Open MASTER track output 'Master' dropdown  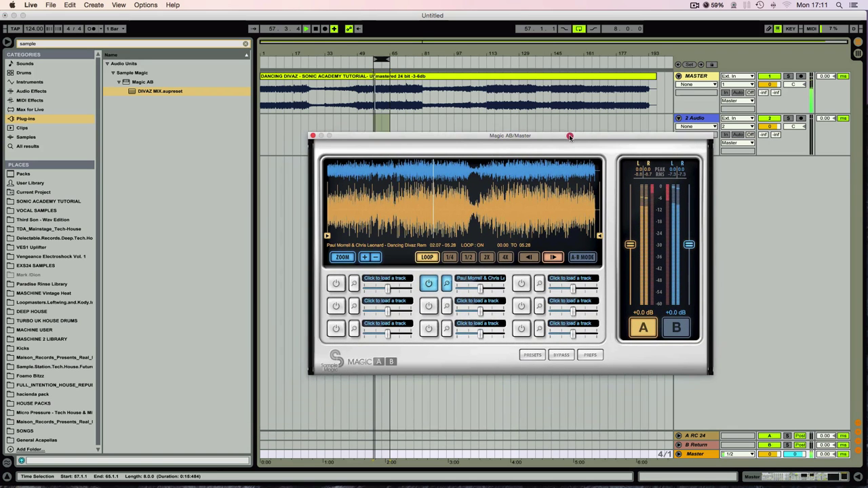[738, 100]
